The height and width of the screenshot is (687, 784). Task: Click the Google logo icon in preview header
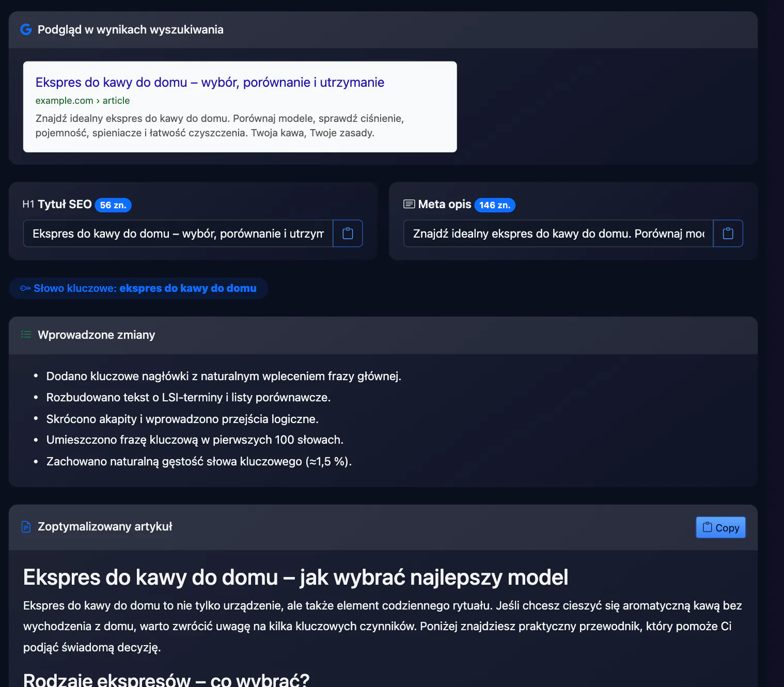26,29
